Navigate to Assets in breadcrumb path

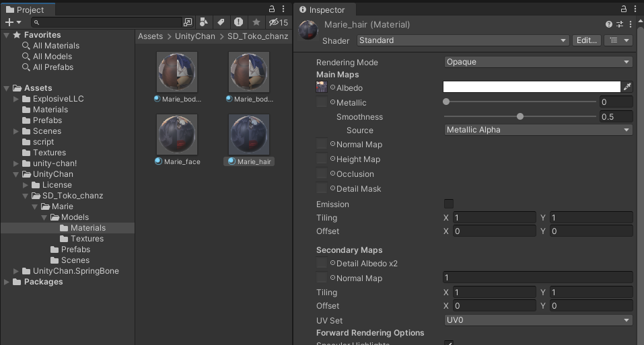(x=150, y=36)
